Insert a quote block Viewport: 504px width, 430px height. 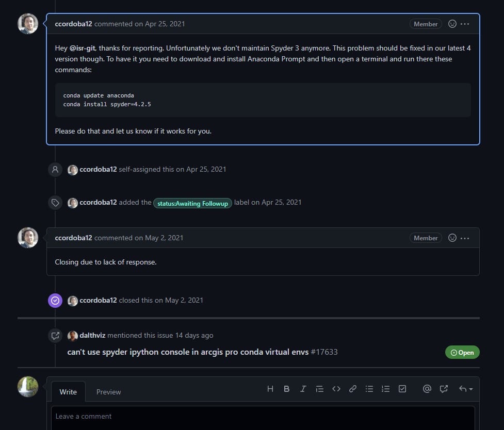coord(319,389)
